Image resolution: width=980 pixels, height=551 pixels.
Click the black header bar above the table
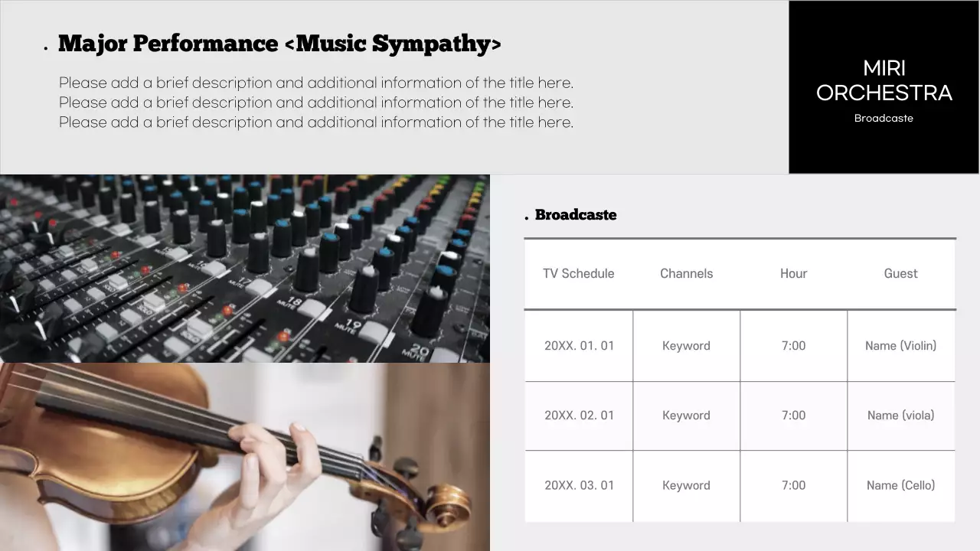(740, 239)
